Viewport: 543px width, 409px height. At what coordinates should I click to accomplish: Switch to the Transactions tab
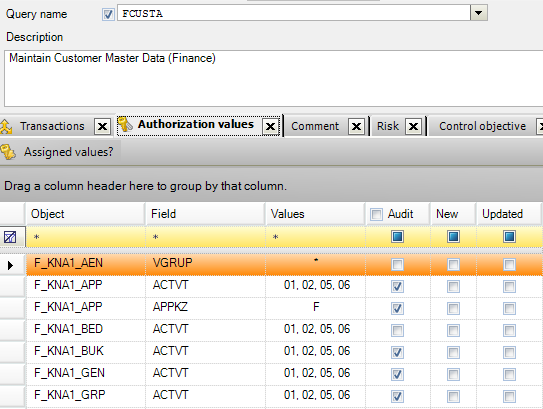52,126
